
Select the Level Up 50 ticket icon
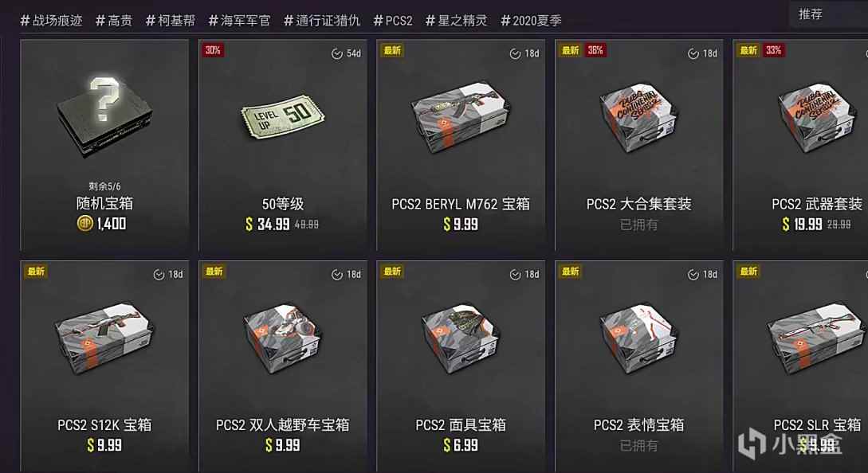pos(282,116)
